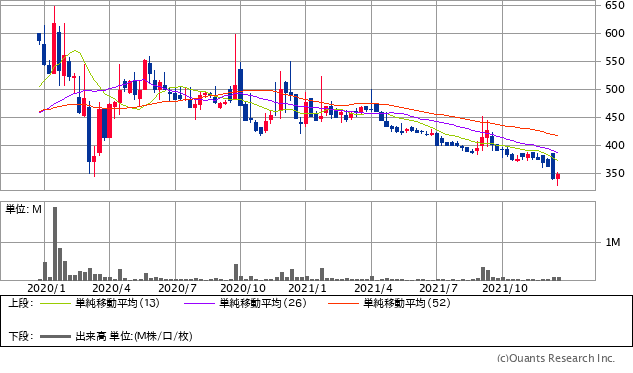The height and width of the screenshot is (373, 633).
Task: Click the 単純移動平均(52) legend text
Action: click(407, 303)
